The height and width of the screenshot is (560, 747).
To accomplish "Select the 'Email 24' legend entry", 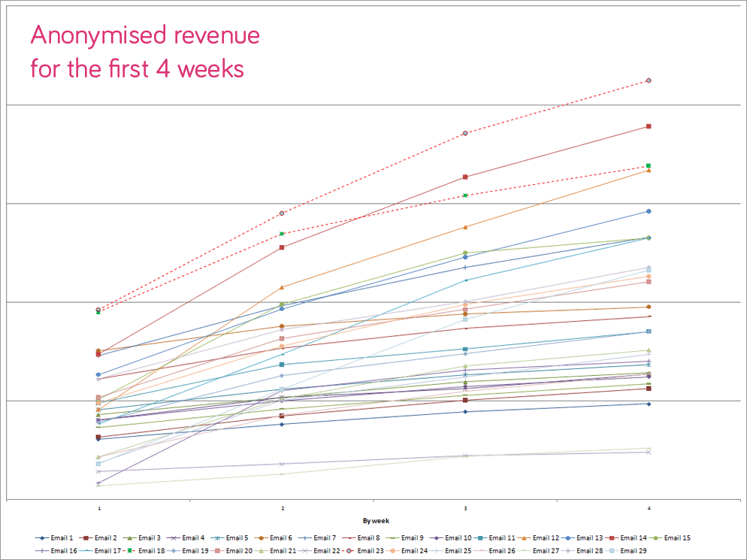I will point(407,550).
